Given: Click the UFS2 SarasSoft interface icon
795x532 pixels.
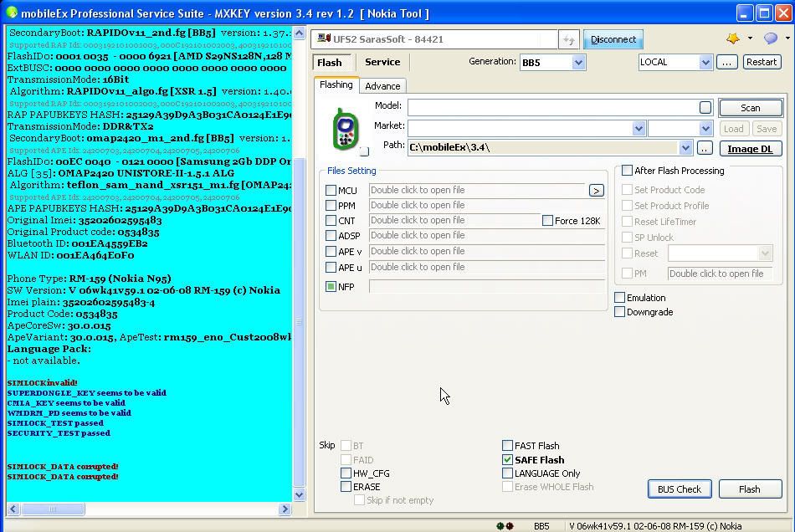Looking at the screenshot, I should tap(324, 38).
